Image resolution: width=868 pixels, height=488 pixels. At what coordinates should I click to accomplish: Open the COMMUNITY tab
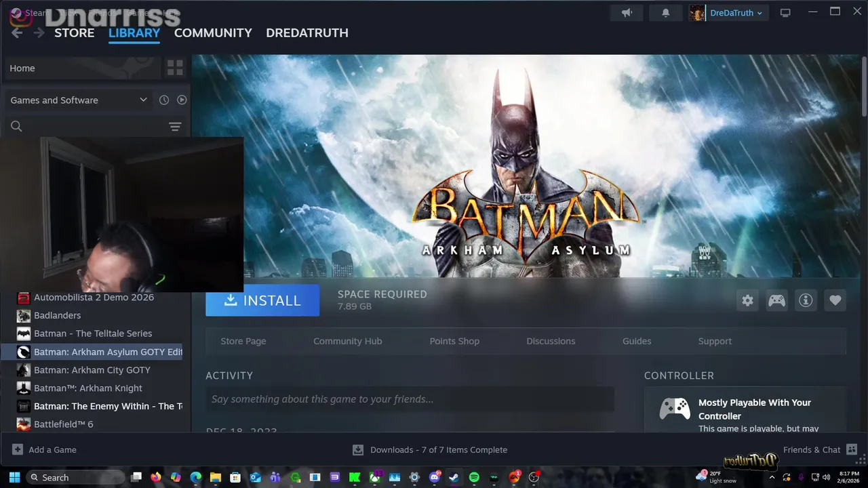coord(213,33)
